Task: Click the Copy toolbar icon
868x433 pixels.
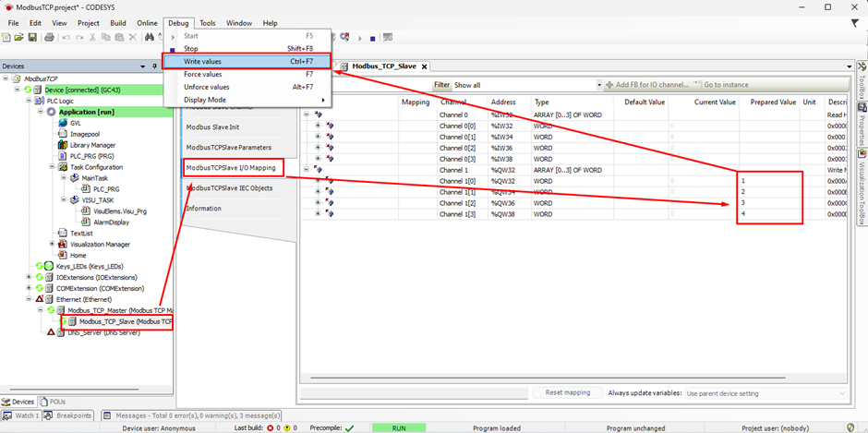Action: pos(106,37)
